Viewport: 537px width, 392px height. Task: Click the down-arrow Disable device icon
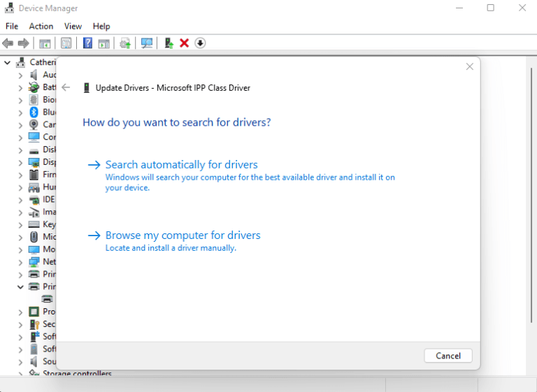pos(200,43)
